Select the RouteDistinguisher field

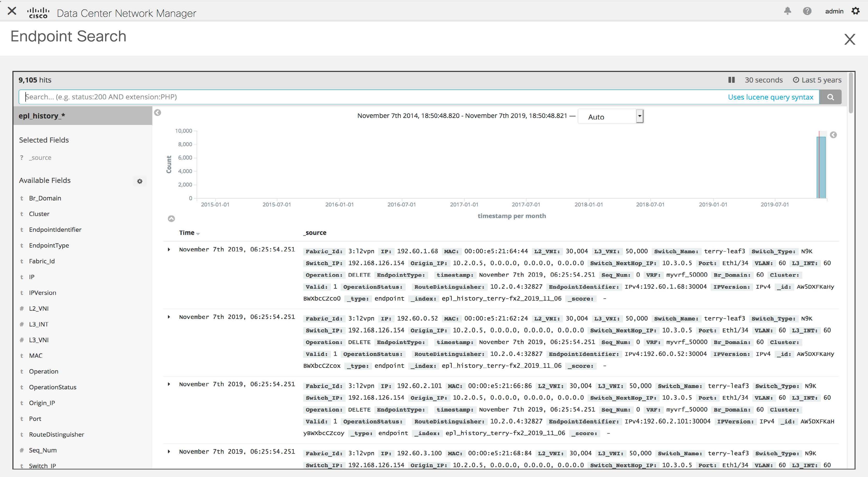(x=57, y=435)
